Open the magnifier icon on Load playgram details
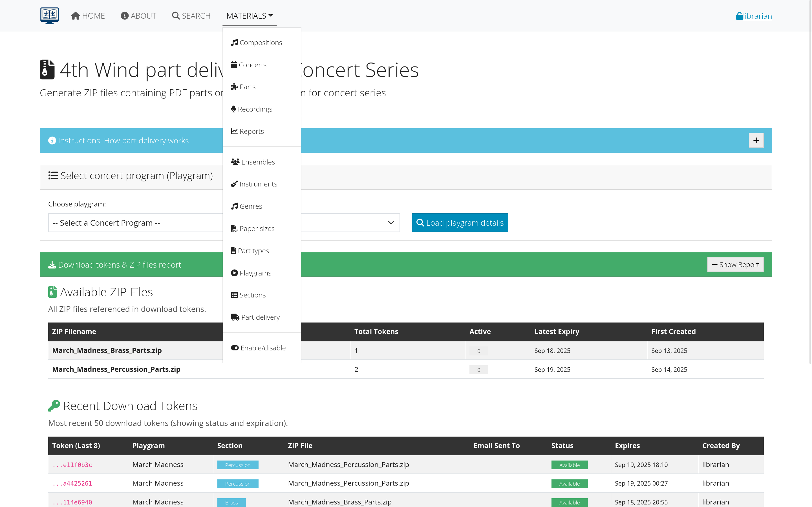812x507 pixels. pyautogui.click(x=420, y=223)
